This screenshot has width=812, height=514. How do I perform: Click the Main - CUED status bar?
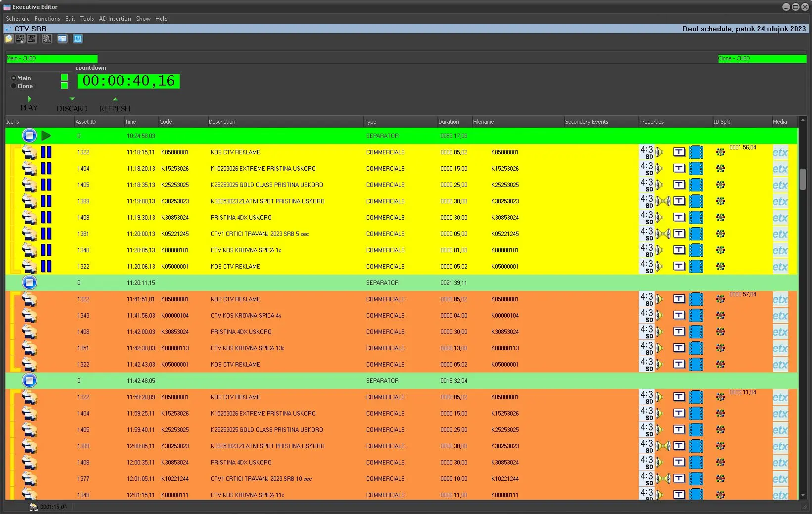point(51,58)
